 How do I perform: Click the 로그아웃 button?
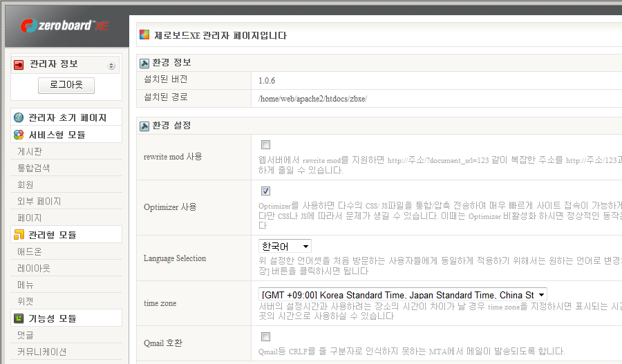click(66, 85)
